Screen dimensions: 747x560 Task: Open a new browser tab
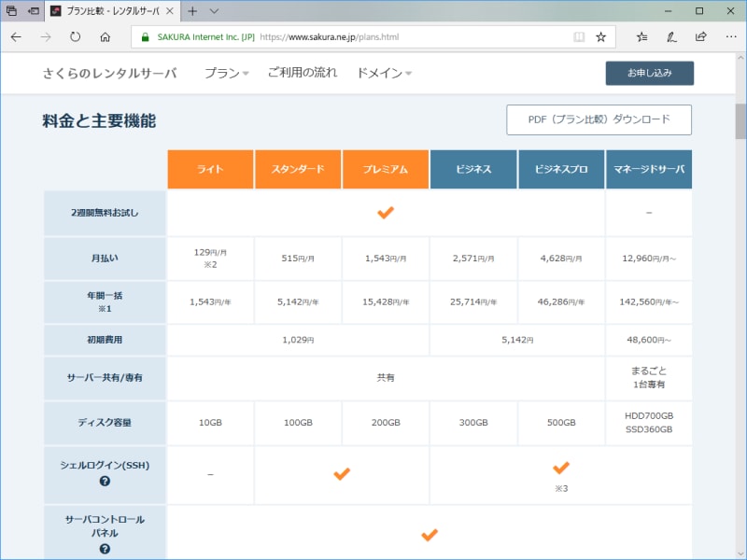(192, 11)
